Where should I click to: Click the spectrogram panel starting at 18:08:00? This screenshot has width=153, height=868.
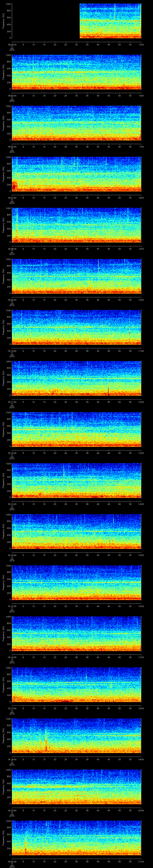point(77,225)
